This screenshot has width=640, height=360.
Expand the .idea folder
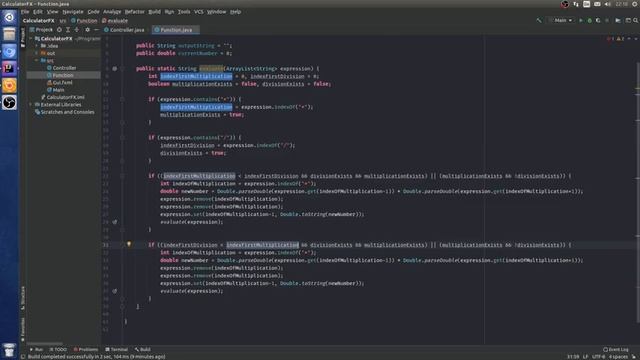[x=37, y=46]
